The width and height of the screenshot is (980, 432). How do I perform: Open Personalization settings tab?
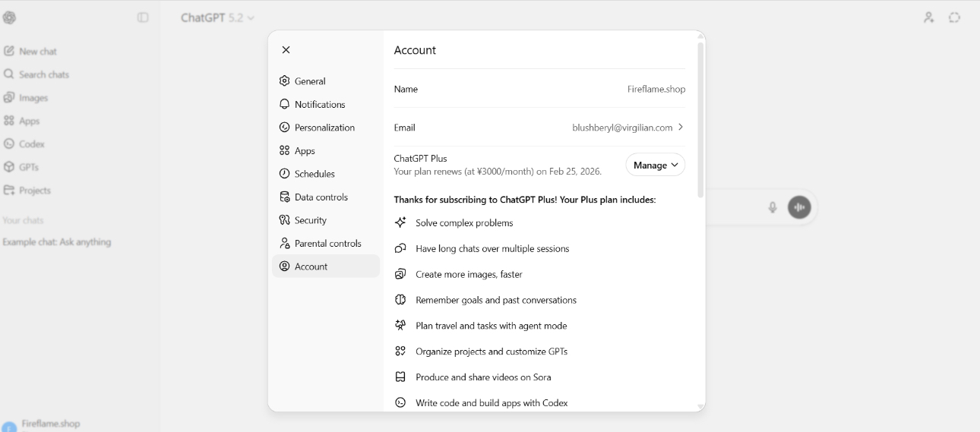tap(326, 128)
